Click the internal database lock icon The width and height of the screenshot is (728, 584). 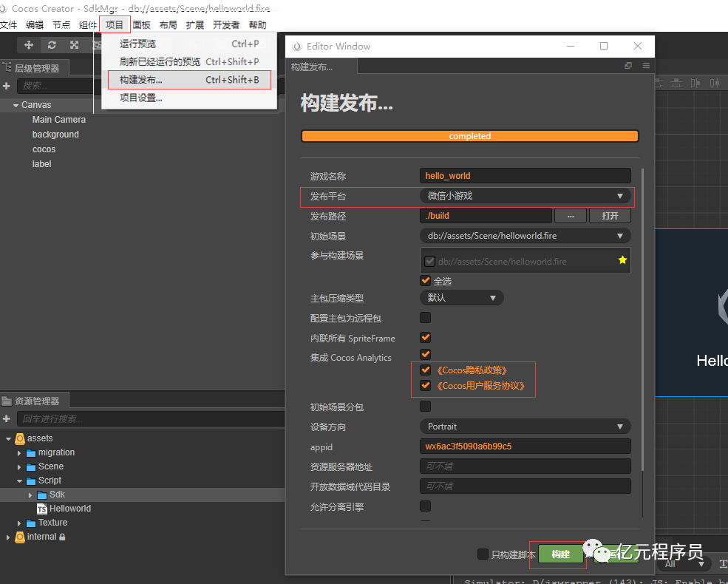[x=62, y=537]
